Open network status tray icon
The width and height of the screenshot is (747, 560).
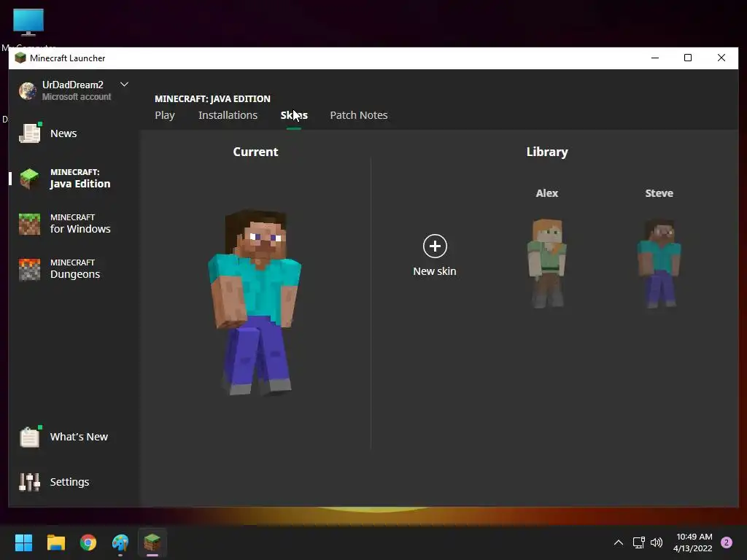click(638, 542)
